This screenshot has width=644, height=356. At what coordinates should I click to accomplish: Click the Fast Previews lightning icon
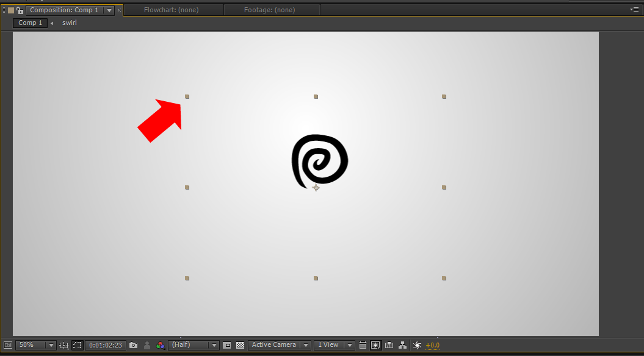(375, 345)
